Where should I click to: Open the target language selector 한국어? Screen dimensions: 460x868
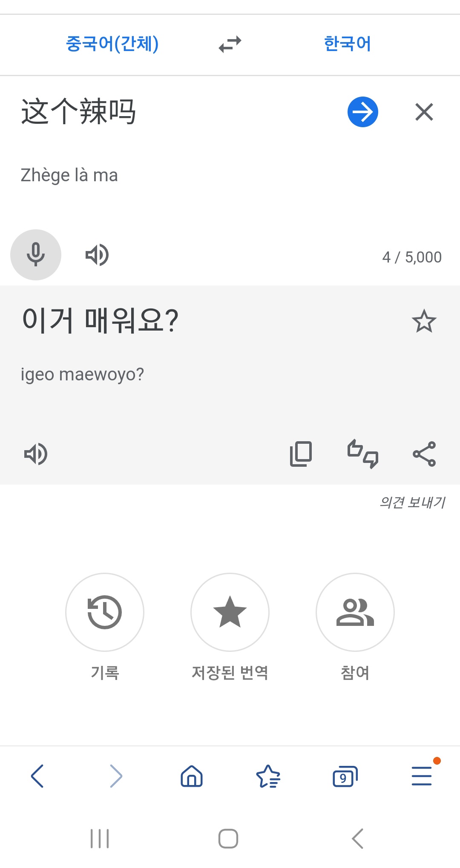tap(347, 44)
